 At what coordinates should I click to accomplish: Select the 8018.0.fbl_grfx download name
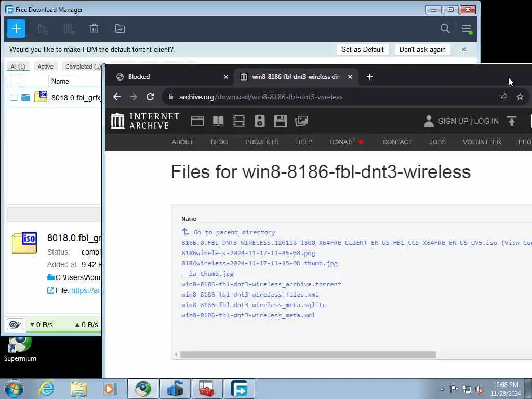tap(76, 98)
